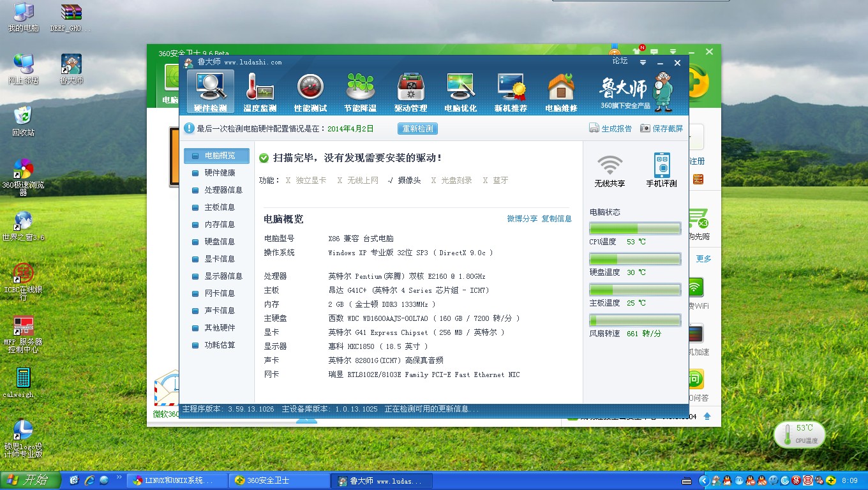Open the 360安全卫士 main menu arrow
This screenshot has height=490, width=868.
tap(673, 52)
